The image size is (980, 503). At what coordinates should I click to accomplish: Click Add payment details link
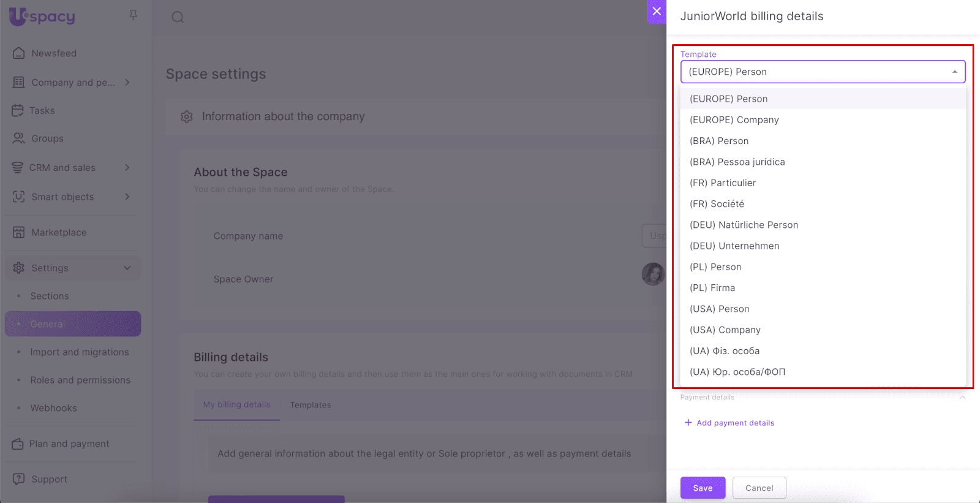click(735, 423)
